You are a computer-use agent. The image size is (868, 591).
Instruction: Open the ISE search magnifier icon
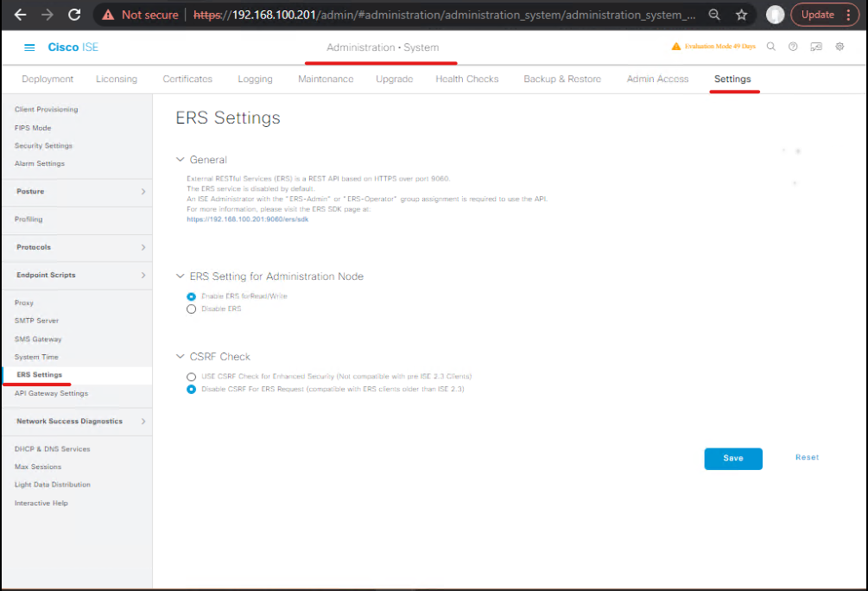(770, 47)
